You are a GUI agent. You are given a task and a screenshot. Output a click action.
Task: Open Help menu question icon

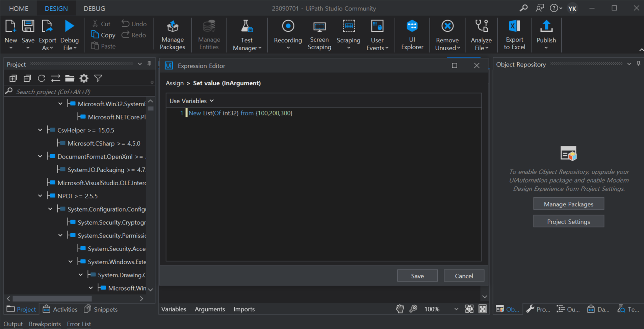tap(556, 8)
